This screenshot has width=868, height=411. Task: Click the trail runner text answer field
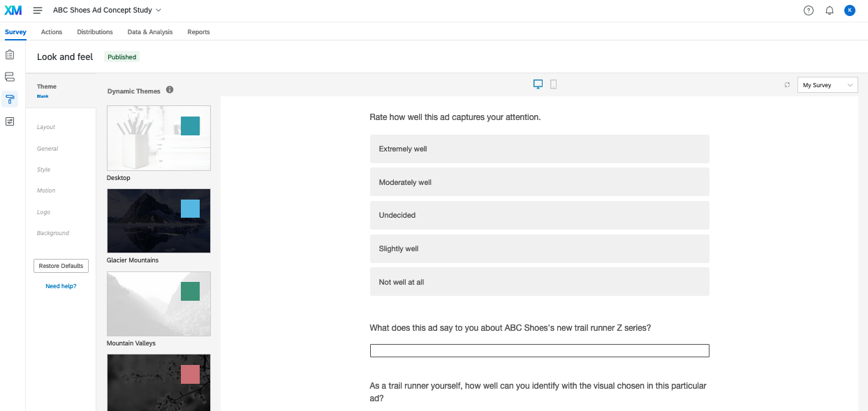pos(539,350)
